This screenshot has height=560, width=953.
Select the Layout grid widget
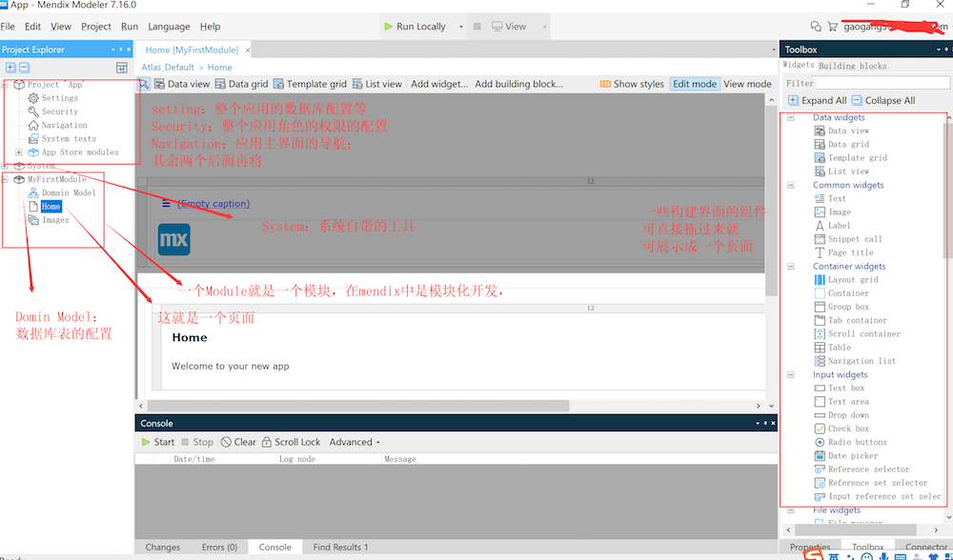[845, 279]
